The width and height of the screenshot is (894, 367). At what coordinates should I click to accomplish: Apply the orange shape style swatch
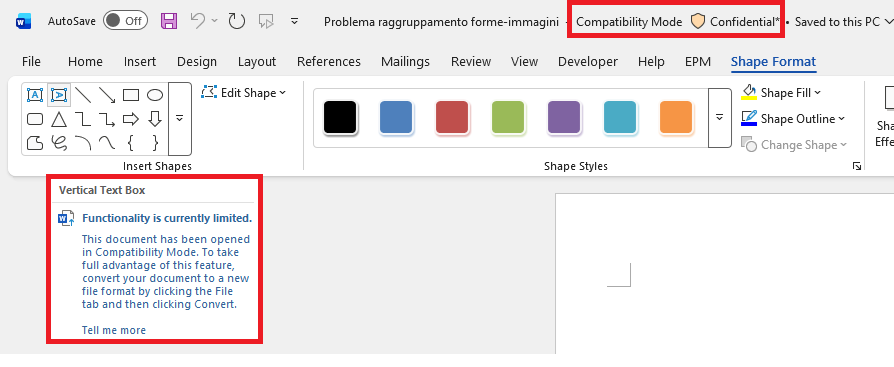pos(676,117)
